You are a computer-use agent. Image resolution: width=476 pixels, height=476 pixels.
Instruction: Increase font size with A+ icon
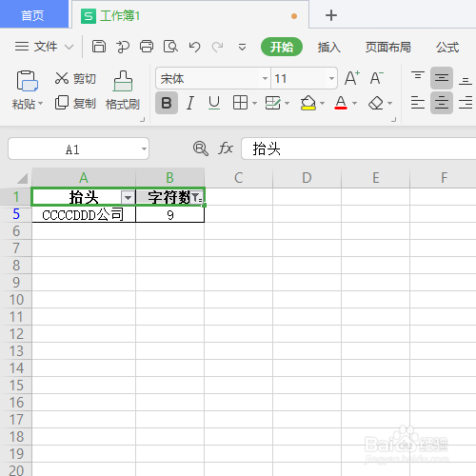tap(352, 78)
